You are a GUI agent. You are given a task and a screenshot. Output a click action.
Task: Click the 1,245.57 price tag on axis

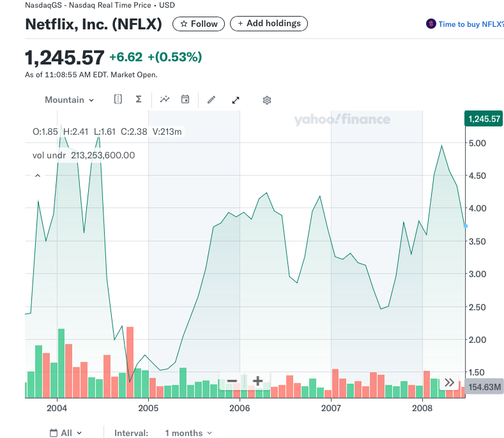(484, 119)
